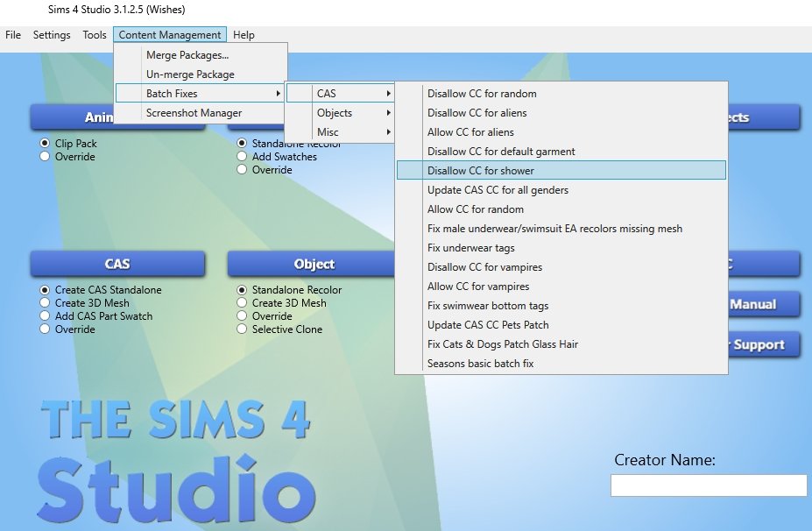Select the Clip Pack radio button

tap(45, 143)
